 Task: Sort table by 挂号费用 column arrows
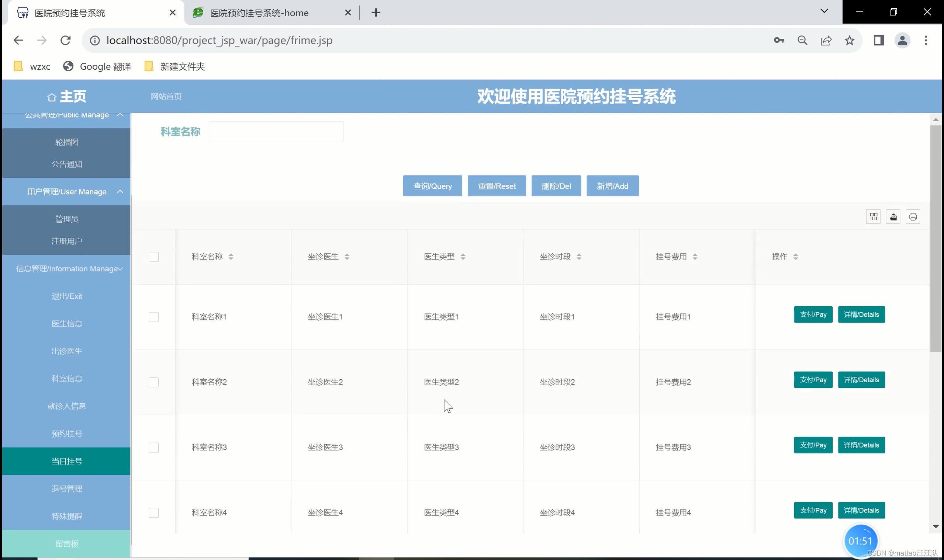(x=695, y=257)
